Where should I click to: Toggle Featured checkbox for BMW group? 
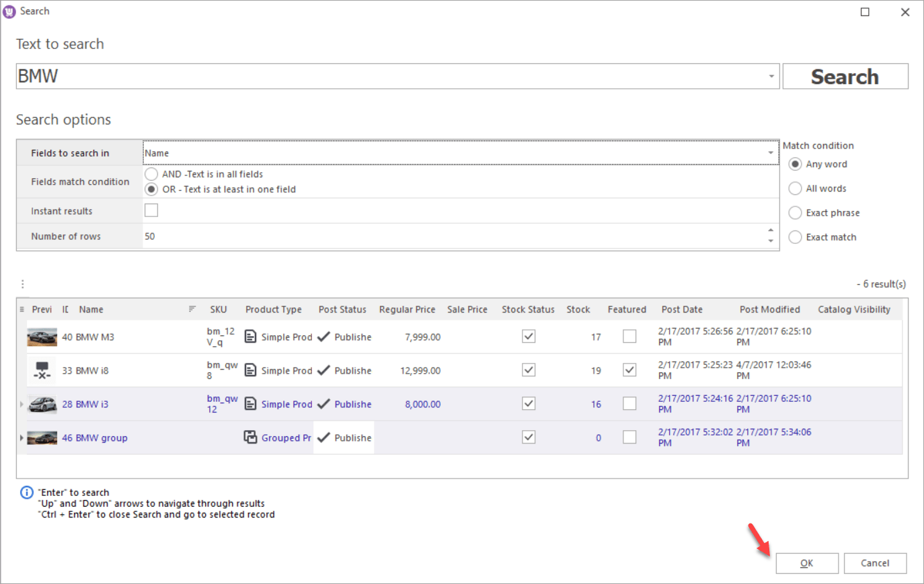click(629, 437)
